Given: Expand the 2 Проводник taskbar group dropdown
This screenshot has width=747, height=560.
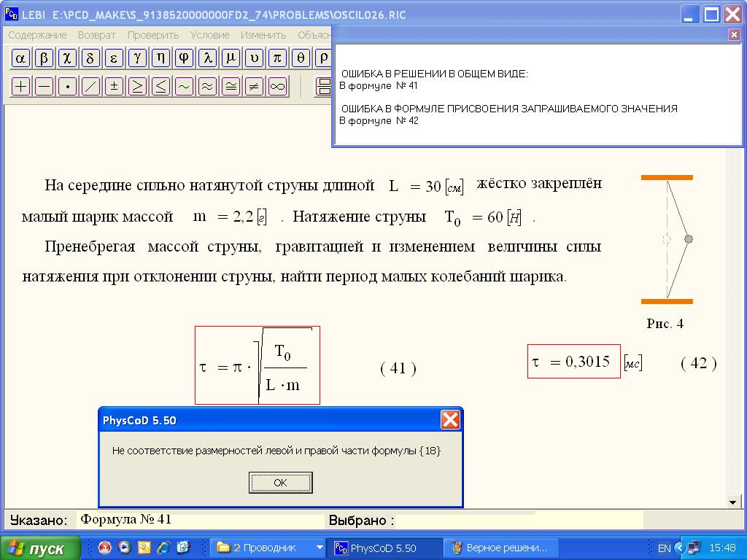Looking at the screenshot, I should [319, 548].
